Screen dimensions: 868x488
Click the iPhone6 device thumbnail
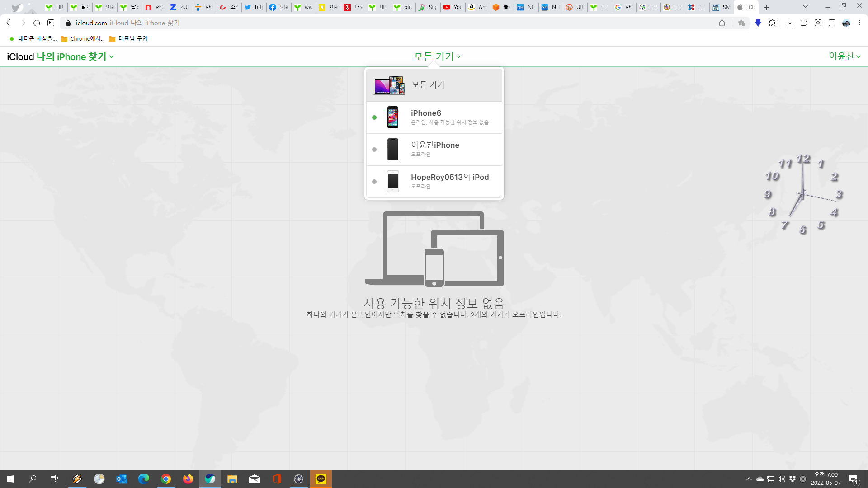point(393,117)
